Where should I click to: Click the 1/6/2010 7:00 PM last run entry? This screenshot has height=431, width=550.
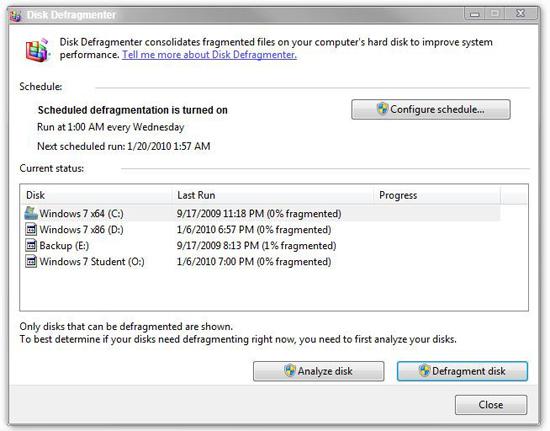(254, 262)
